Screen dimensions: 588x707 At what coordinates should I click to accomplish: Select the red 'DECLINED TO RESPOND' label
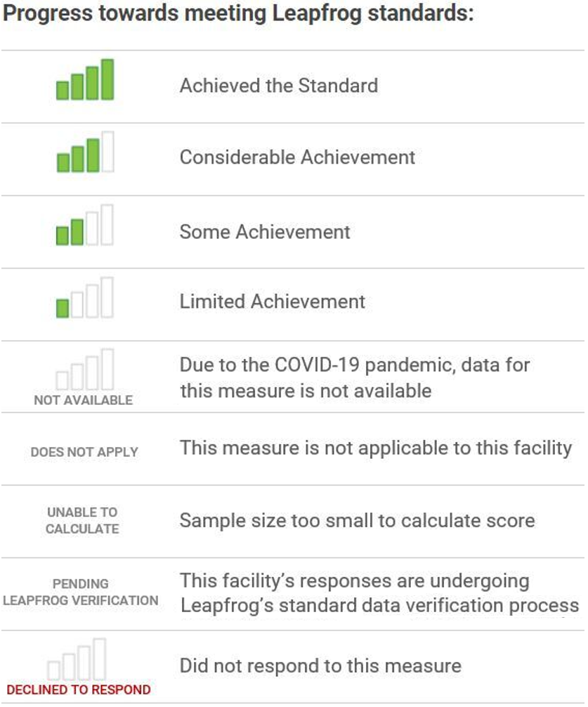[79, 690]
